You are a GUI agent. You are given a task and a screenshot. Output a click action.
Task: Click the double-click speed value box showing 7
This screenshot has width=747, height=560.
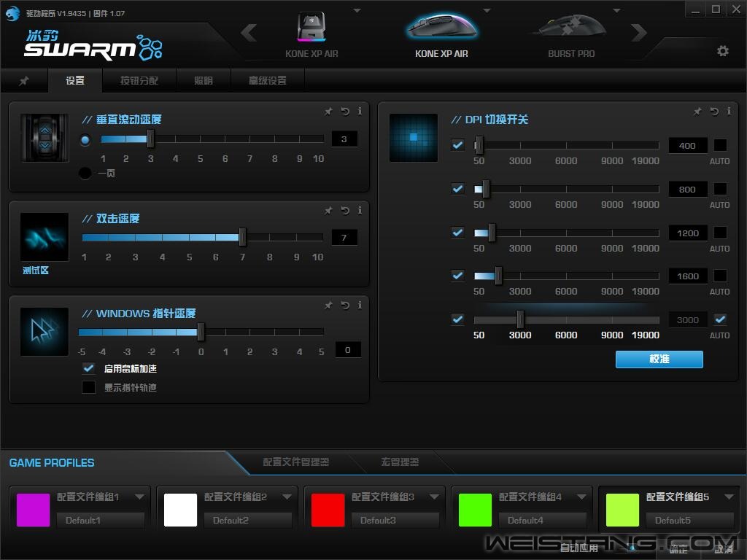344,237
